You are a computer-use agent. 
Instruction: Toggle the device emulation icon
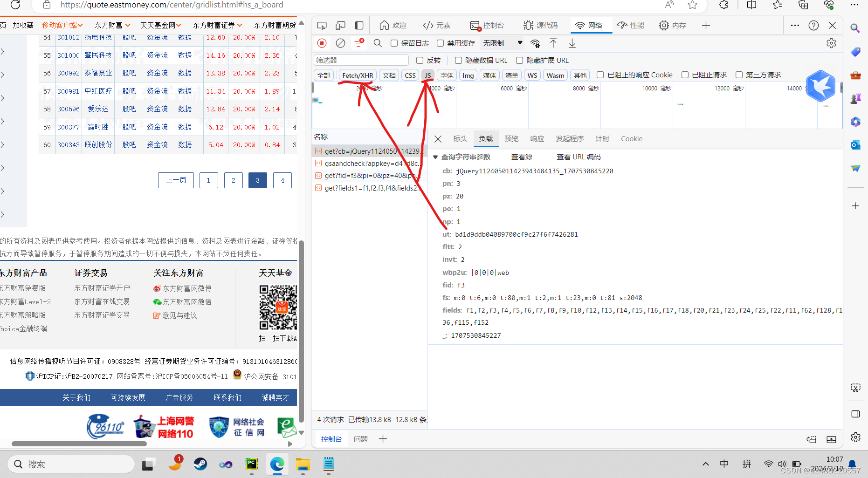click(341, 26)
